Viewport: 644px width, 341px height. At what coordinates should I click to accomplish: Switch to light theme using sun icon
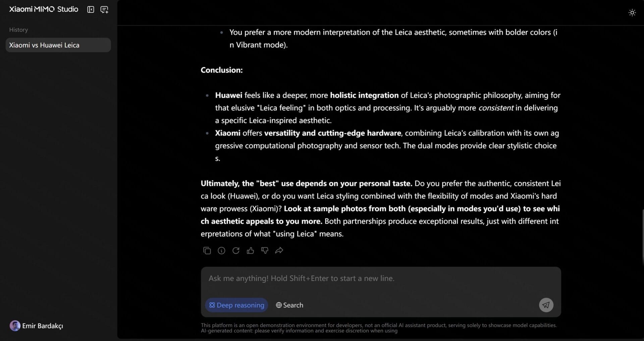point(632,13)
